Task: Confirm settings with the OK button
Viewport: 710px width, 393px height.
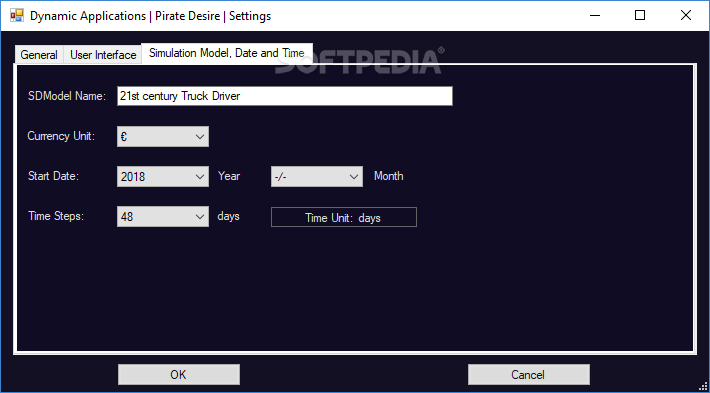Action: point(179,374)
